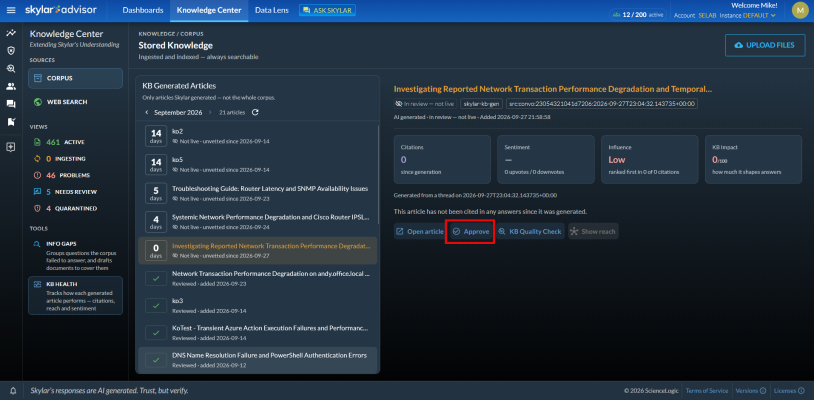Click the September 2026 month label
The height and width of the screenshot is (400, 814).
coord(178,112)
